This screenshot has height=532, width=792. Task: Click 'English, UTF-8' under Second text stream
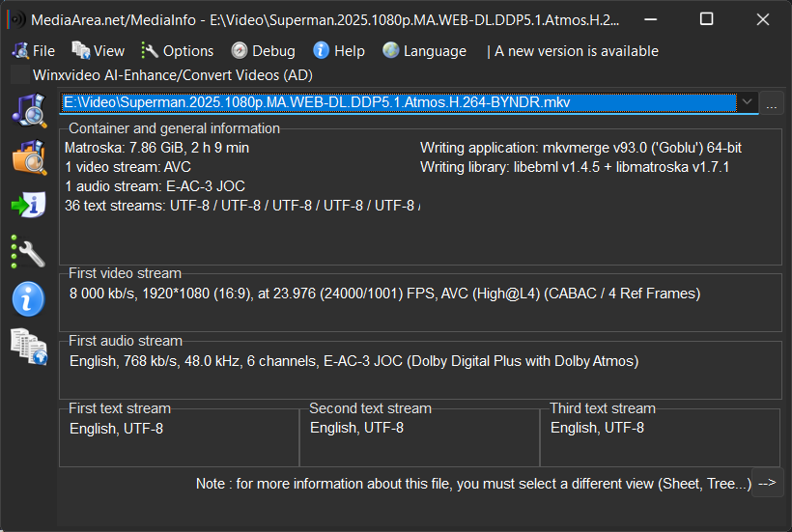pyautogui.click(x=356, y=428)
